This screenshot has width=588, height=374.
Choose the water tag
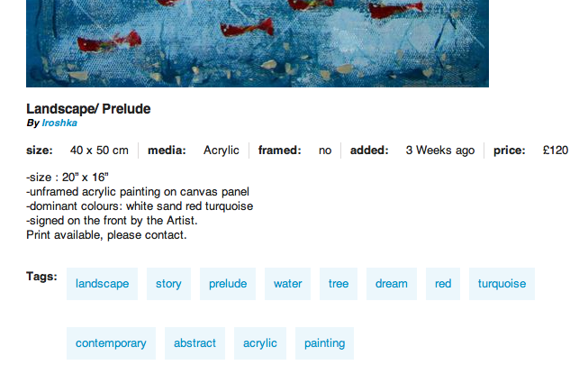click(287, 284)
